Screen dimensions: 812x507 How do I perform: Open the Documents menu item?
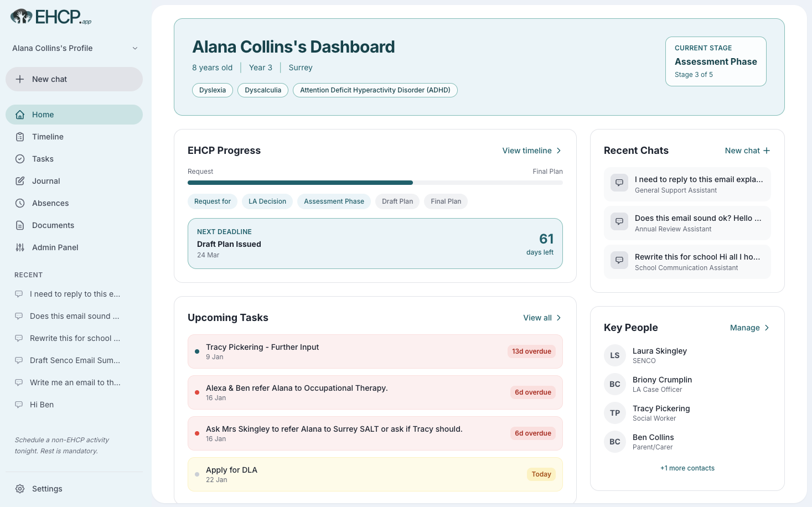[x=74, y=225]
